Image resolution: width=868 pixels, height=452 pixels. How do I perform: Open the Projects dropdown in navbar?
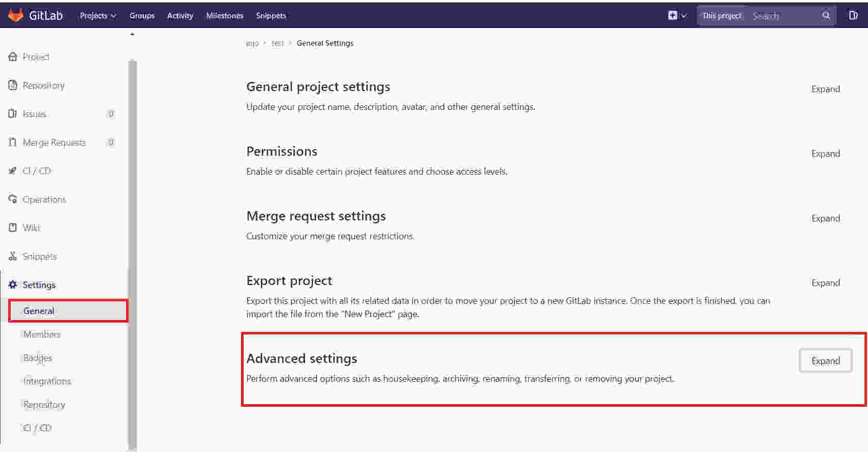[98, 16]
